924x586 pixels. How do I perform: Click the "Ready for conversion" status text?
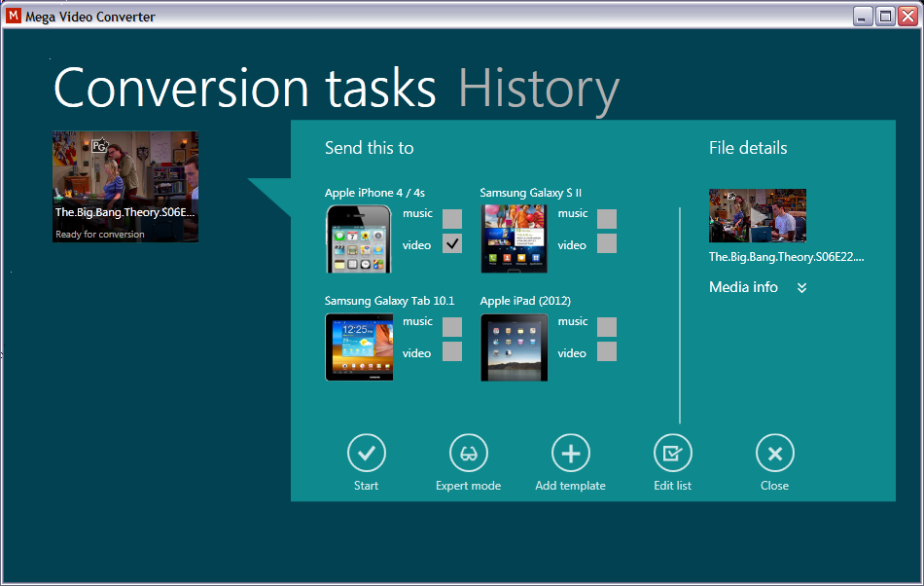click(x=99, y=234)
